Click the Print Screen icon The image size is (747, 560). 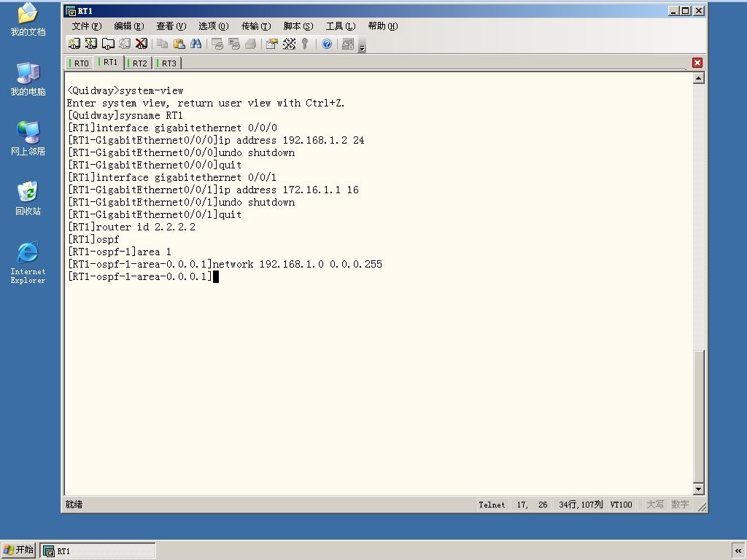217,44
